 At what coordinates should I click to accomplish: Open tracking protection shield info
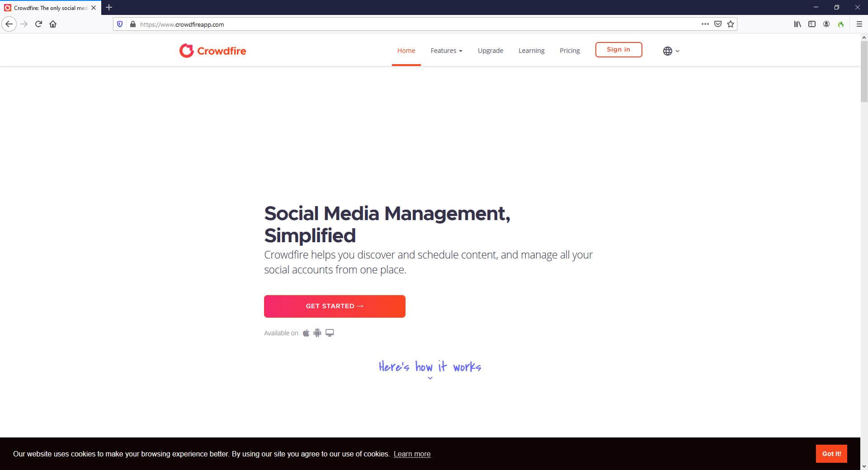pyautogui.click(x=120, y=24)
